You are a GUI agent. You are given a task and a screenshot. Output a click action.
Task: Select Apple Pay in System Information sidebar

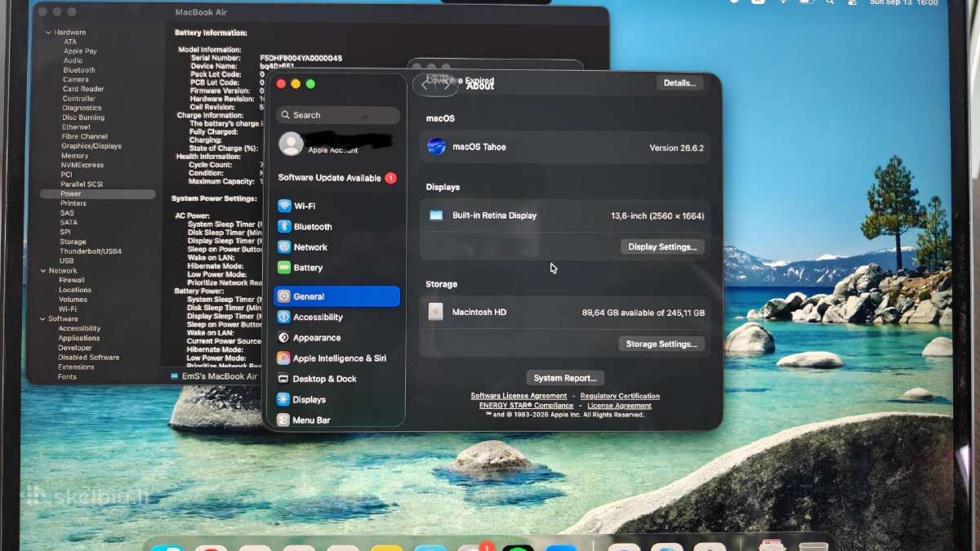pyautogui.click(x=80, y=51)
